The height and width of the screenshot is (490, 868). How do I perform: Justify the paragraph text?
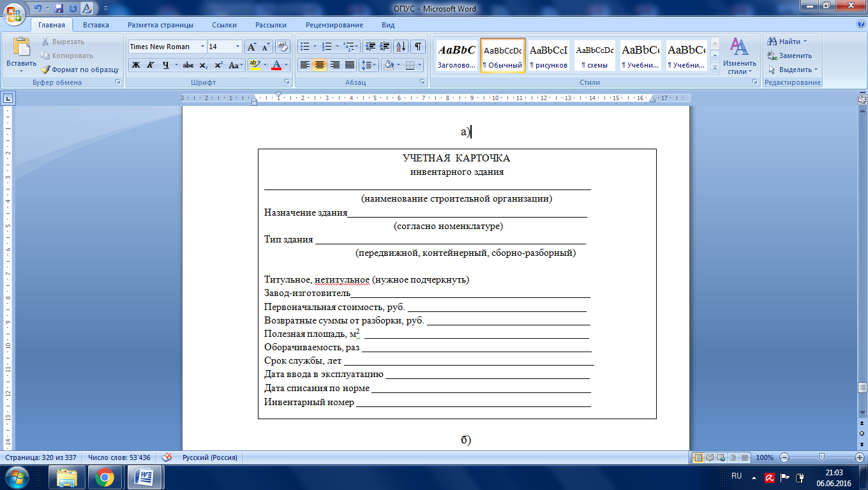349,65
